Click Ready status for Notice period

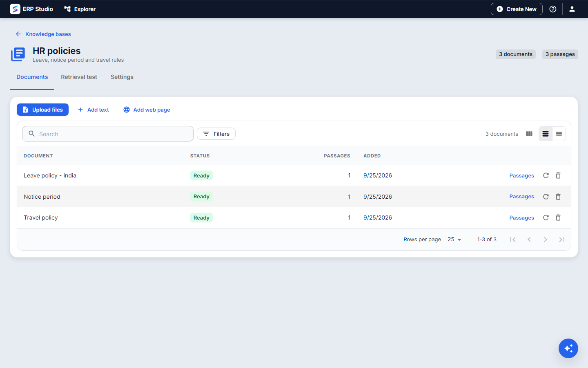[x=201, y=197]
